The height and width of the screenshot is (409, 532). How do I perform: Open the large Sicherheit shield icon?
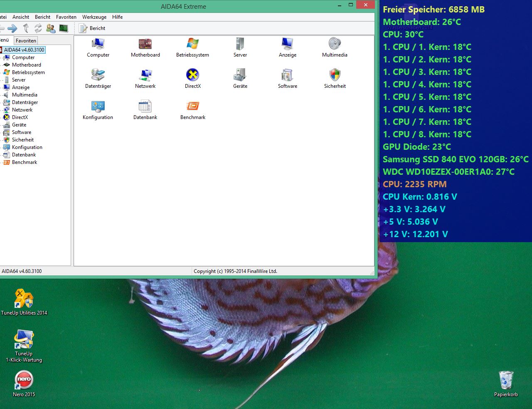335,75
